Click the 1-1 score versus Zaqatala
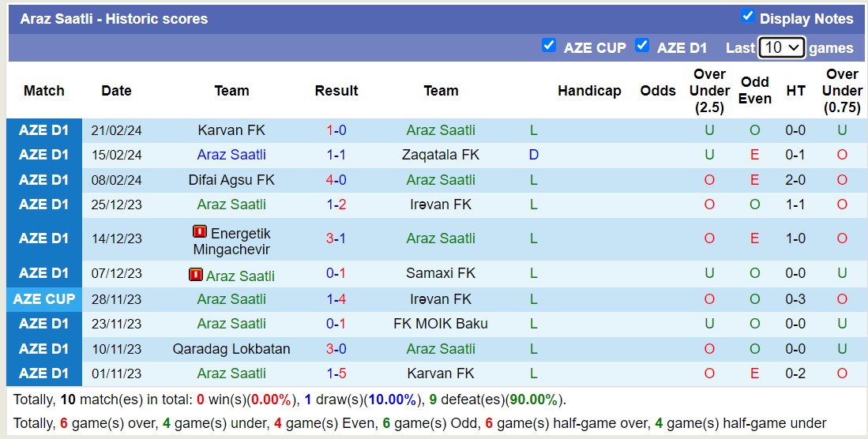The image size is (868, 439). coord(336,155)
